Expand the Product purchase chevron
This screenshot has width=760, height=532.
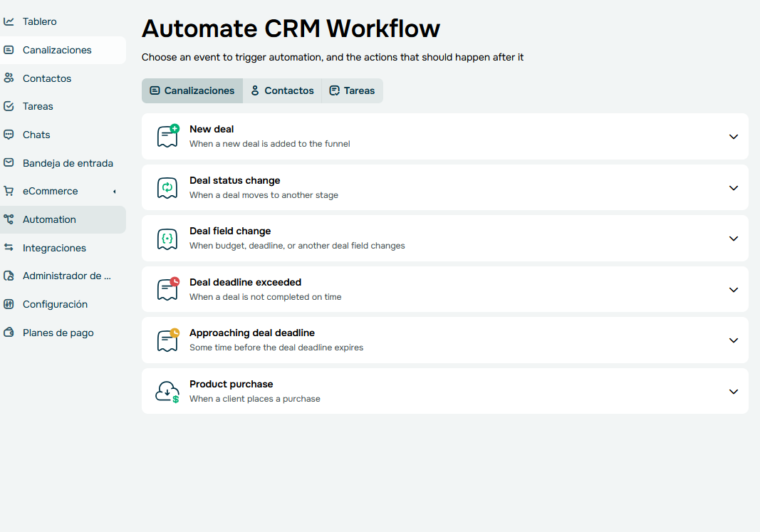[x=734, y=392]
